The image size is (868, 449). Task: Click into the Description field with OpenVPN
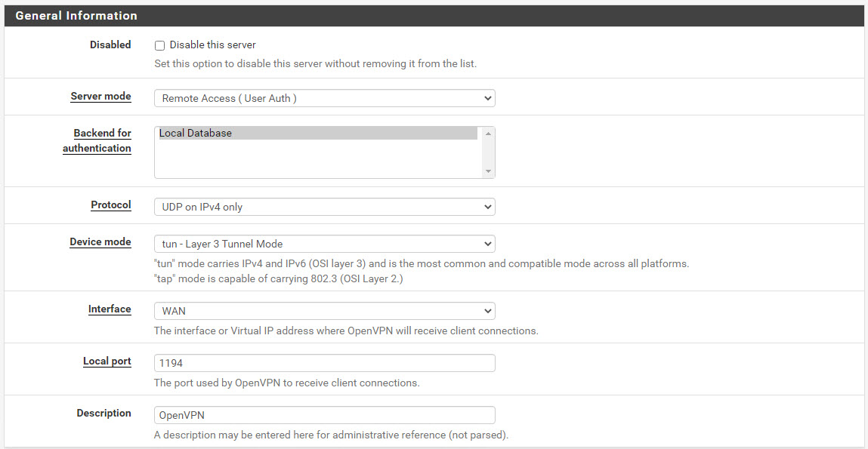pos(324,415)
